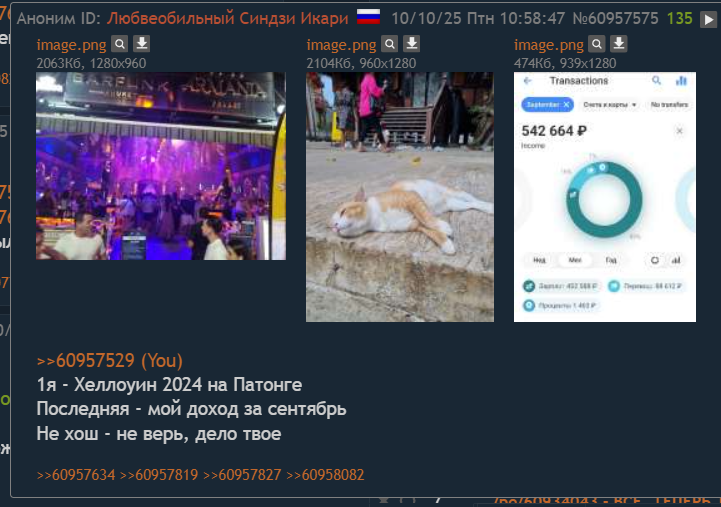This screenshot has height=507, width=721.
Task: Jump to reply >>60958082
Action: pos(326,475)
